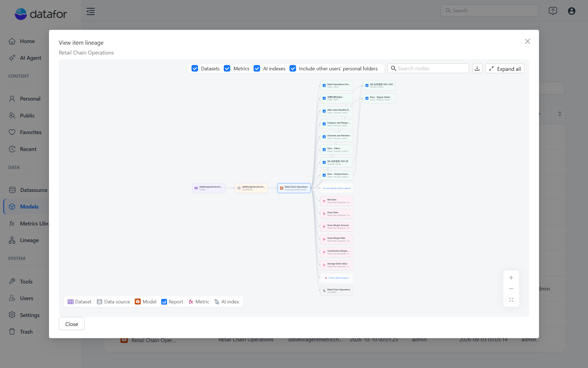Image resolution: width=588 pixels, height=368 pixels.
Task: Select the Retail Chain Operations AI index node
Action: click(337, 291)
